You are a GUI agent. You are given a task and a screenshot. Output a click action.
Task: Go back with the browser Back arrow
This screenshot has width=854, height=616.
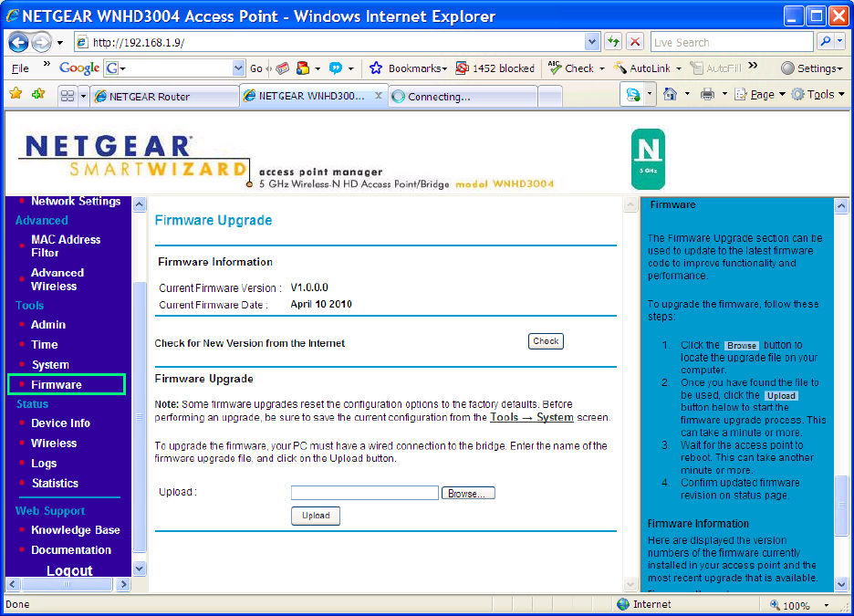click(18, 42)
